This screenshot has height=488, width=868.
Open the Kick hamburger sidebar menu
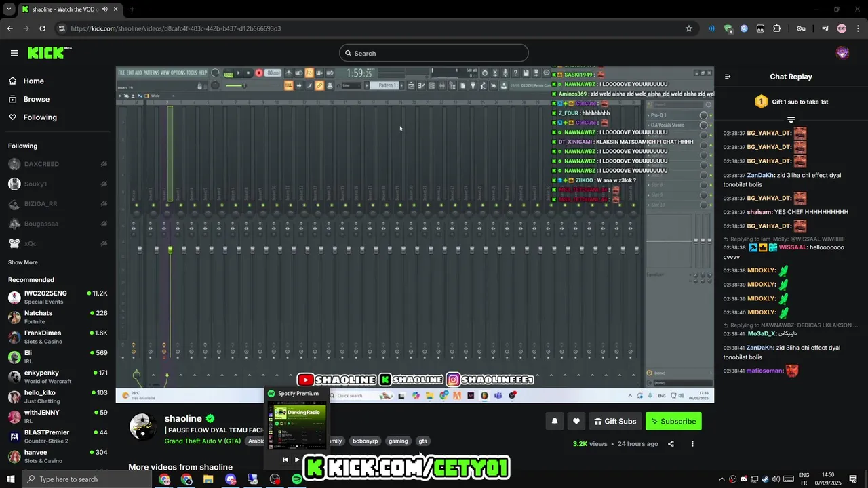click(14, 53)
